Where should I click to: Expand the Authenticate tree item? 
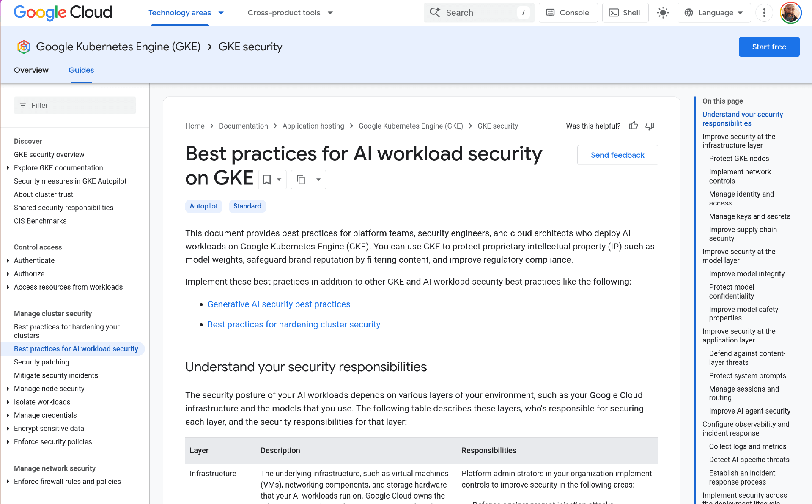click(x=8, y=260)
